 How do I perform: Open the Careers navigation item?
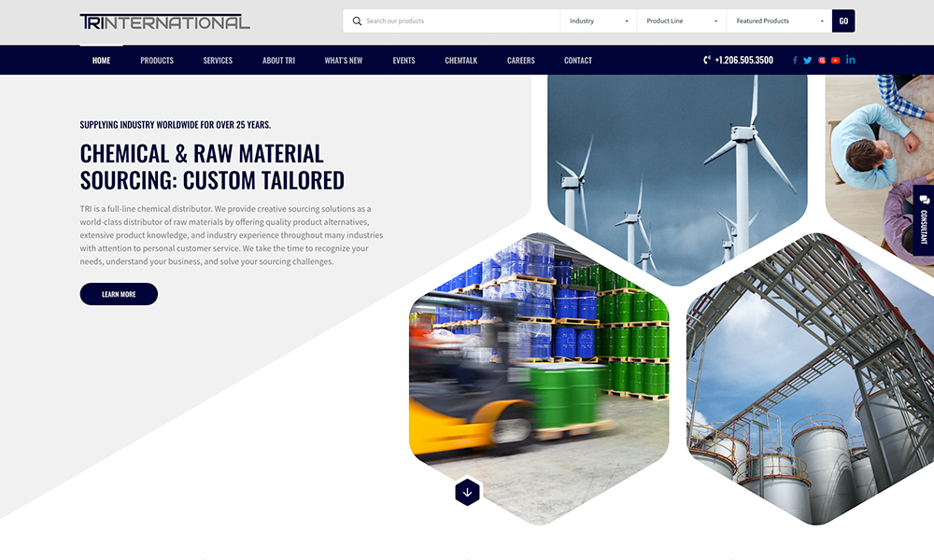click(521, 61)
